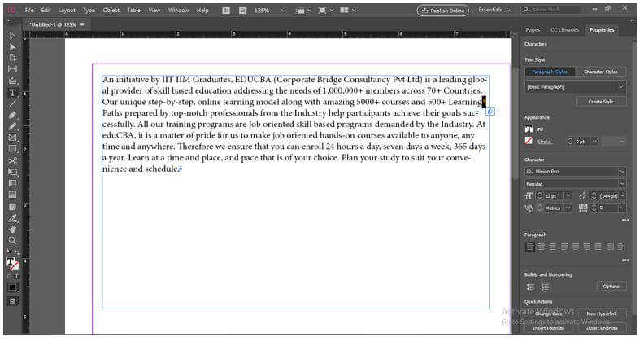Open the leading 14.4 pt dropdown
This screenshot has height=342, width=644.
(623, 196)
